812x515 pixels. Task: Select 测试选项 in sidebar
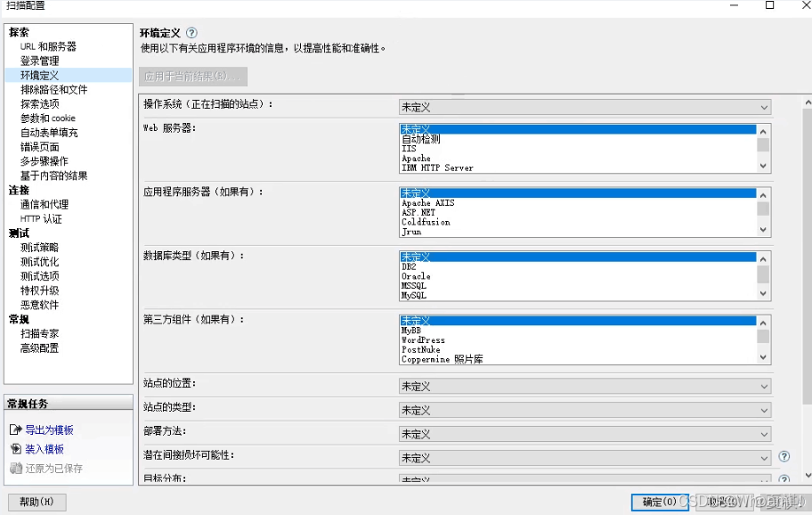click(x=40, y=276)
